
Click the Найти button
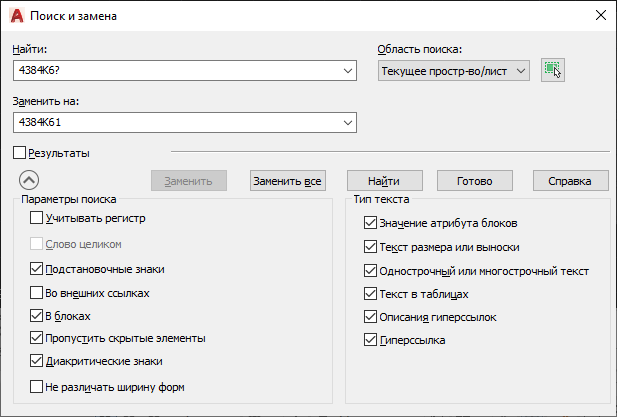pos(384,181)
